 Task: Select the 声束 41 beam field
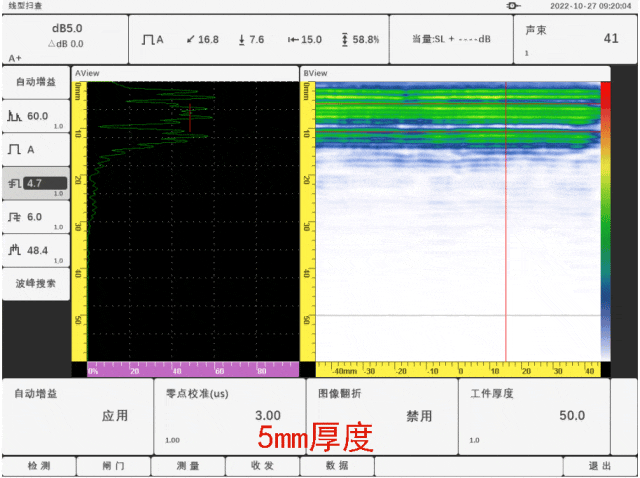[x=575, y=40]
